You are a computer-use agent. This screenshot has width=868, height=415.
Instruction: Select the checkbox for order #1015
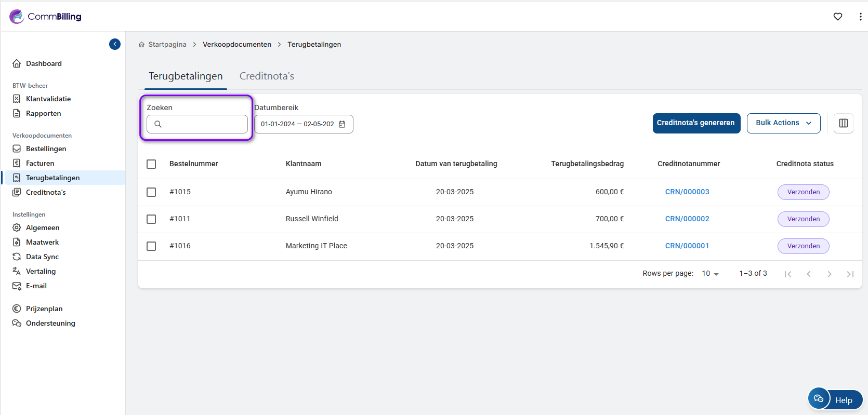151,192
